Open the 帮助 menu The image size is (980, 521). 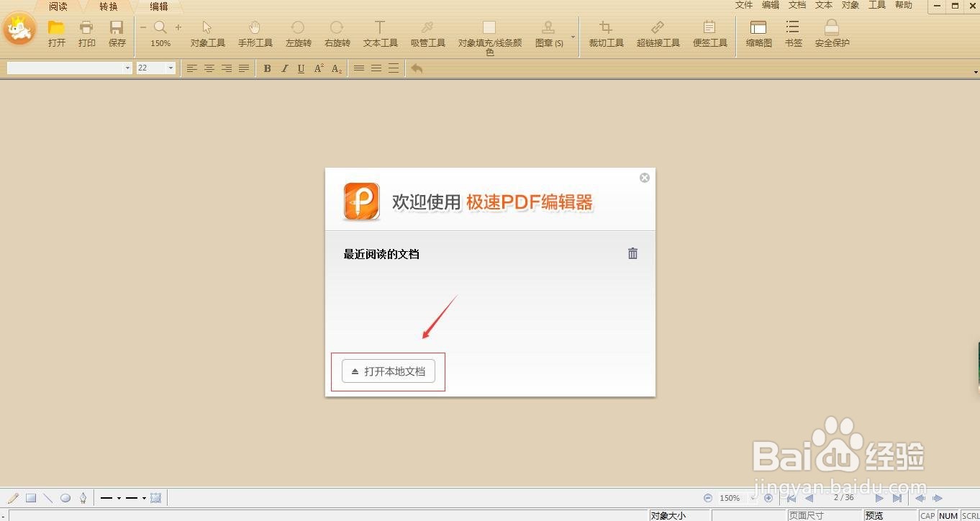[x=904, y=5]
